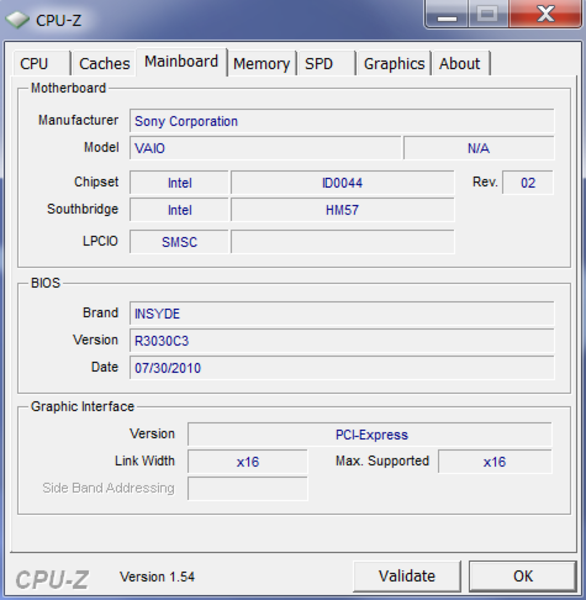Click the empty LPCIO model field
This screenshot has height=600, width=586.
(343, 242)
